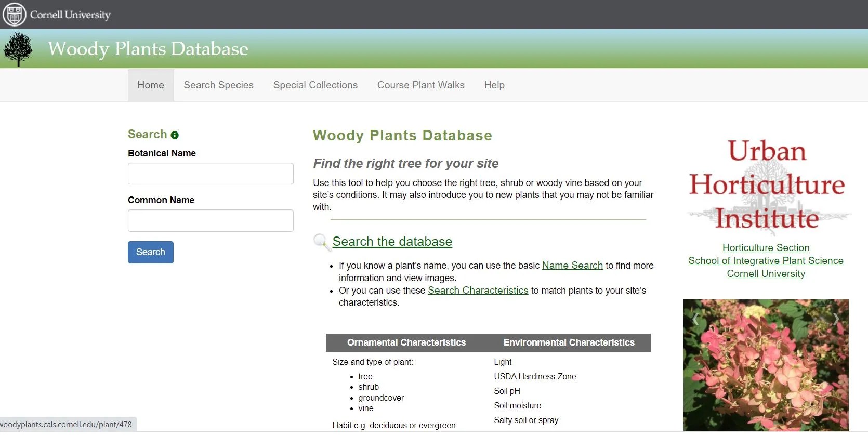Click the Environmental Characteristics column header
Image resolution: width=868 pixels, height=435 pixels.
click(569, 342)
